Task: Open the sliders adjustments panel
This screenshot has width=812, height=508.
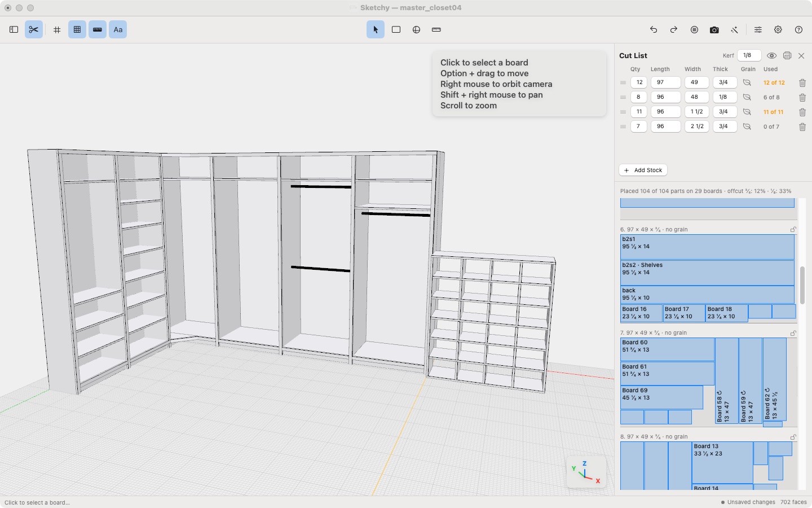Action: point(758,30)
